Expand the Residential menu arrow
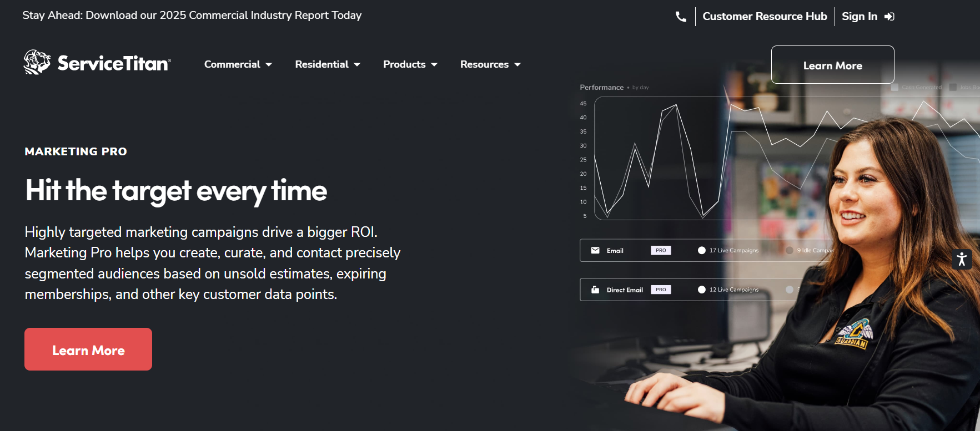Image resolution: width=980 pixels, height=431 pixels. (x=357, y=65)
